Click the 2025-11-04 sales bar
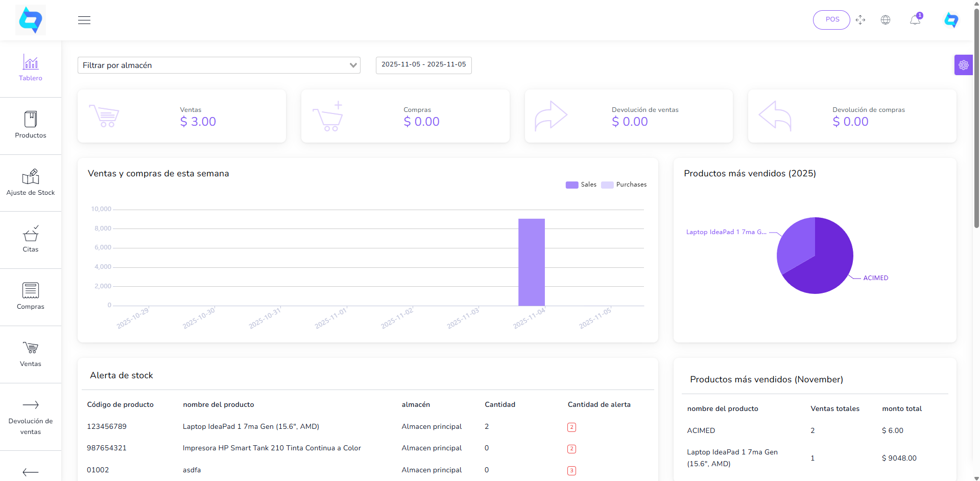Image resolution: width=980 pixels, height=481 pixels. point(531,262)
